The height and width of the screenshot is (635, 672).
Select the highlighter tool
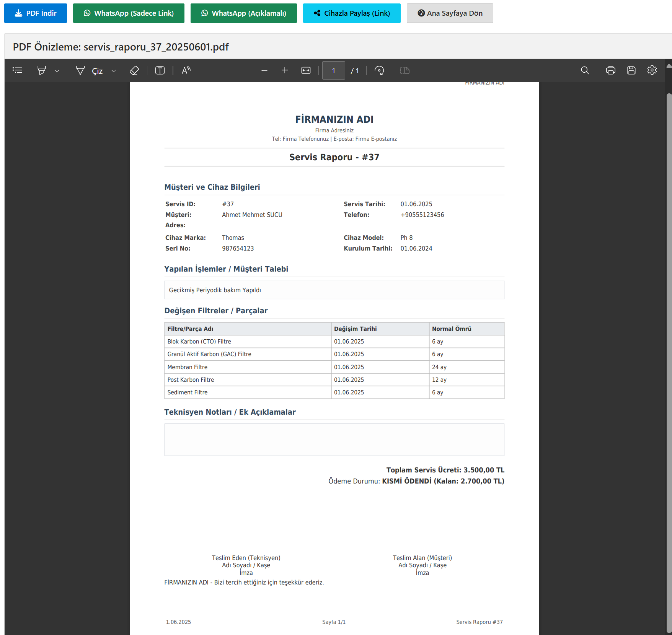[42, 70]
